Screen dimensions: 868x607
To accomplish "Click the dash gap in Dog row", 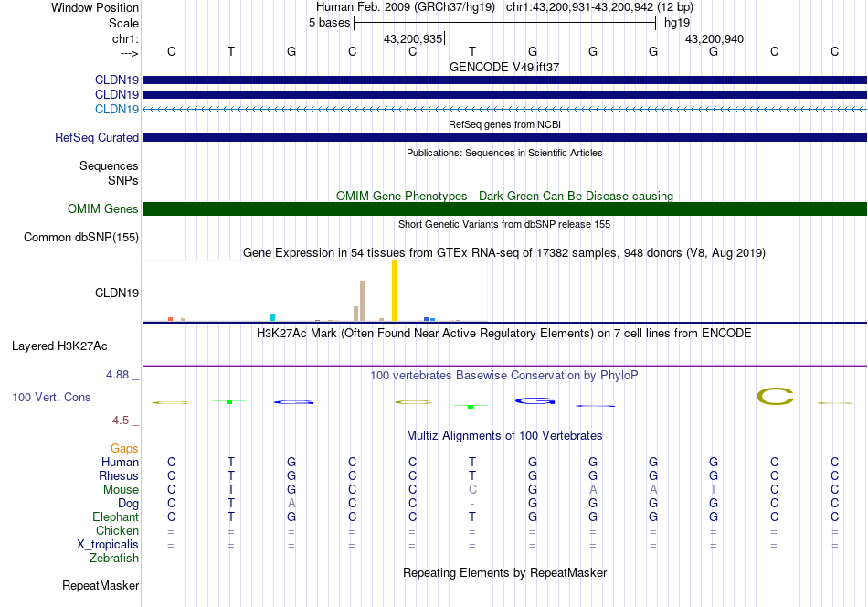I will point(471,504).
